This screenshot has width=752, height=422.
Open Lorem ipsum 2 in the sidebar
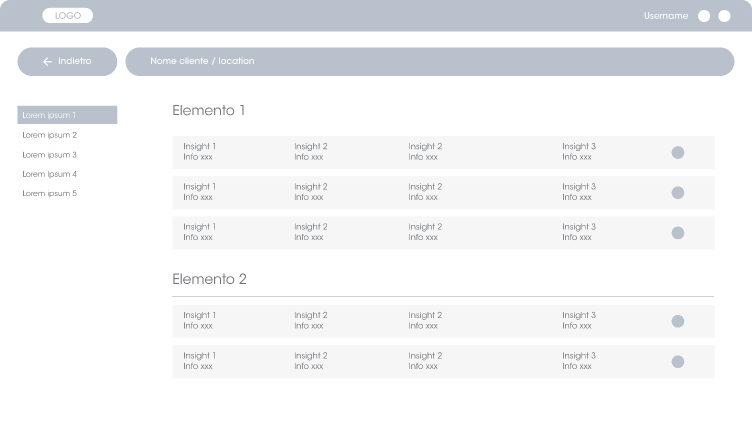pyautogui.click(x=50, y=135)
